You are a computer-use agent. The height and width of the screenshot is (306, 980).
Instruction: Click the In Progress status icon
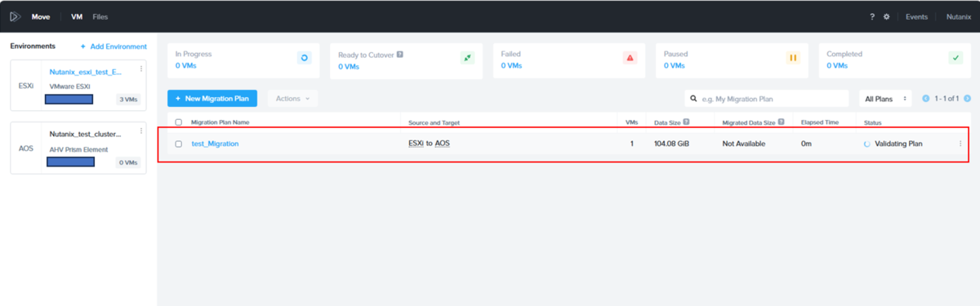click(x=305, y=58)
